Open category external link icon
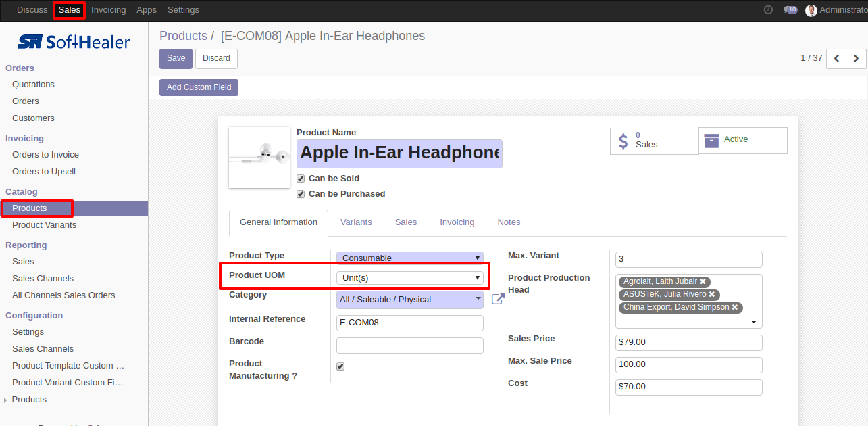This screenshot has width=868, height=426. [498, 299]
